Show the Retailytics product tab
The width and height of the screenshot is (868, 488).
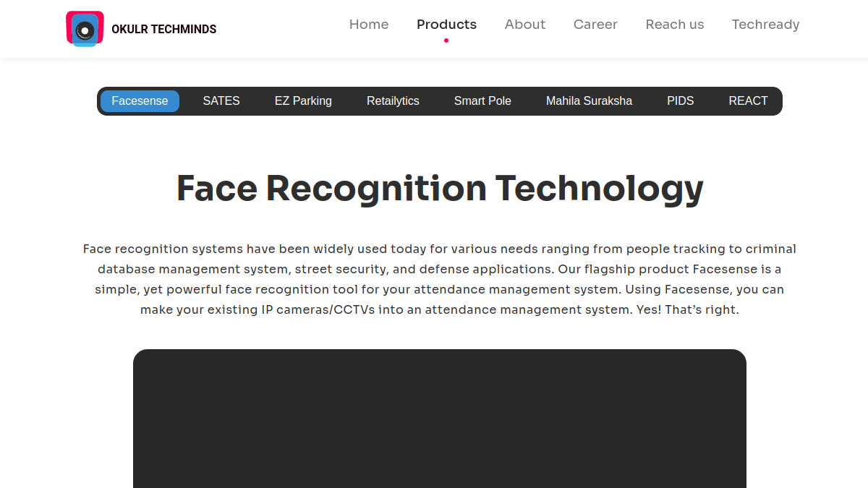coord(393,101)
